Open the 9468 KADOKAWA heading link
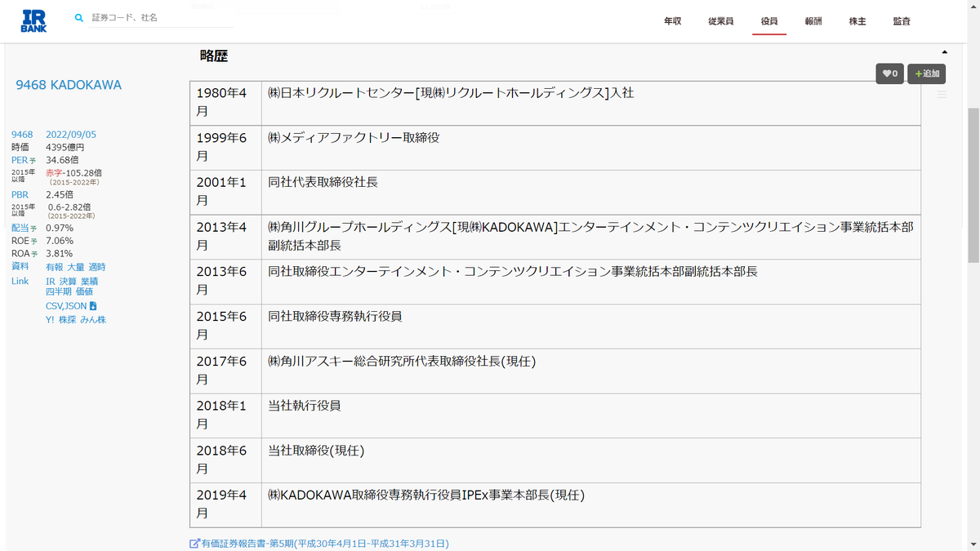 coord(69,85)
